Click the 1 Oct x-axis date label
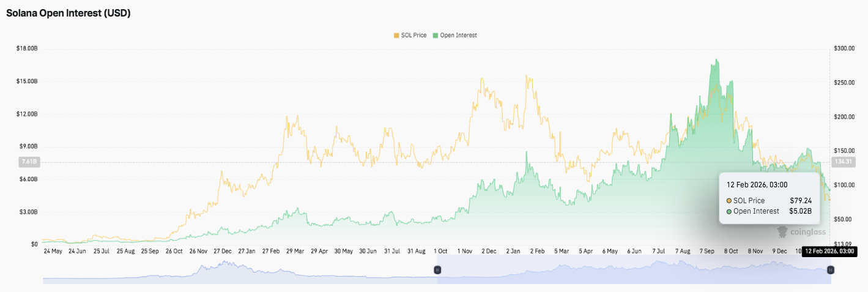 point(440,251)
